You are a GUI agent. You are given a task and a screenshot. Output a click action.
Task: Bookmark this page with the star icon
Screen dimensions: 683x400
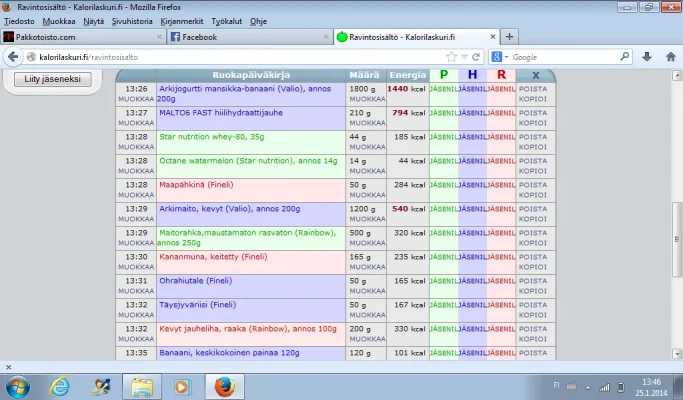point(451,57)
